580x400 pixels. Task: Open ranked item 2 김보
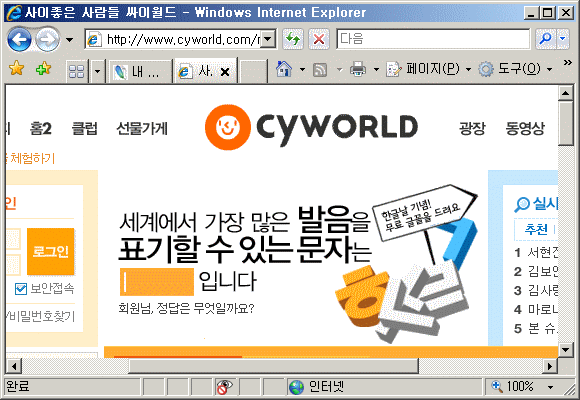[x=536, y=272]
